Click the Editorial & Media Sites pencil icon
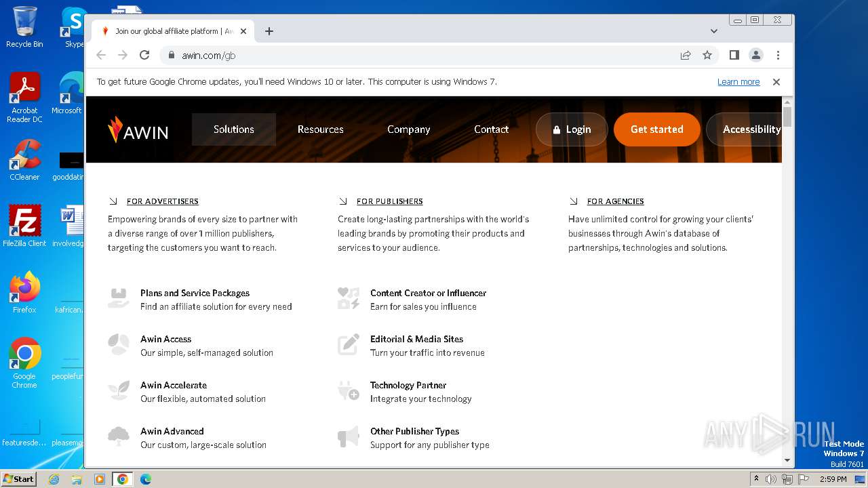 pyautogui.click(x=349, y=345)
